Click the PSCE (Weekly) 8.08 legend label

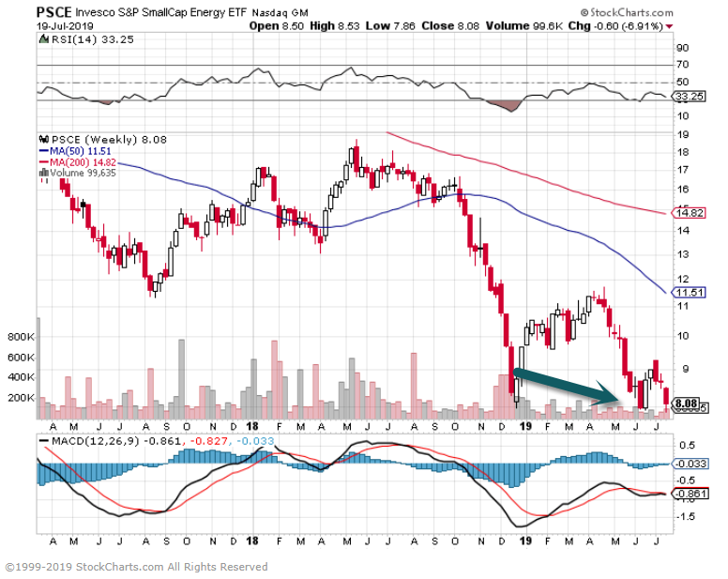[x=109, y=140]
